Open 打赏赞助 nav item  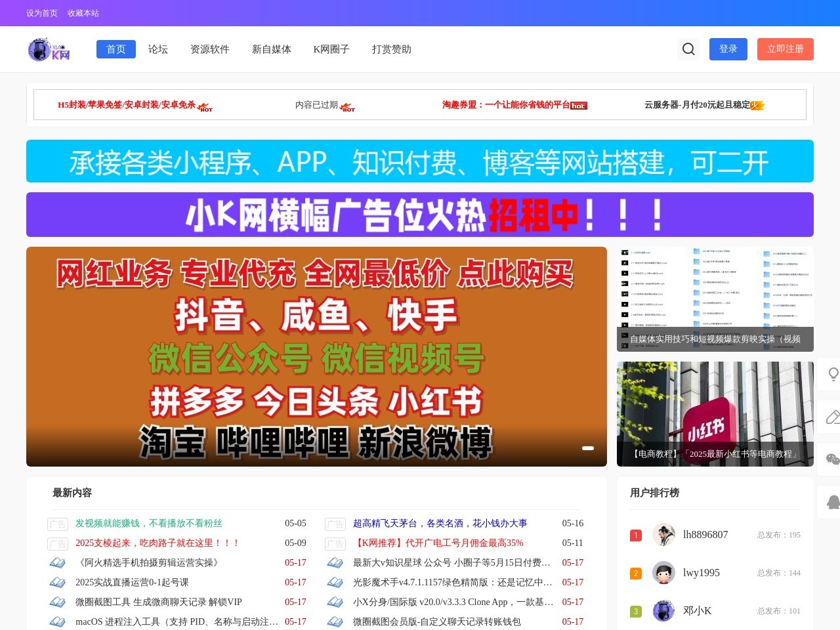(392, 49)
